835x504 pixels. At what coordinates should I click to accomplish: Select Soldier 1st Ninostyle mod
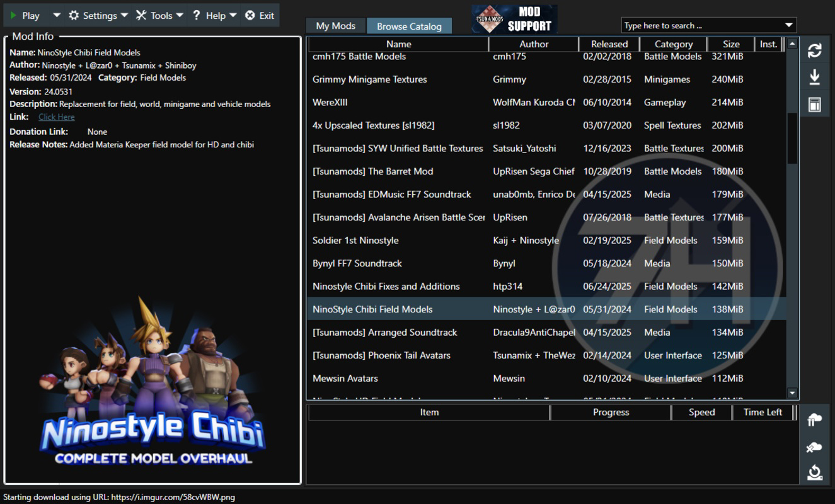coord(546,240)
